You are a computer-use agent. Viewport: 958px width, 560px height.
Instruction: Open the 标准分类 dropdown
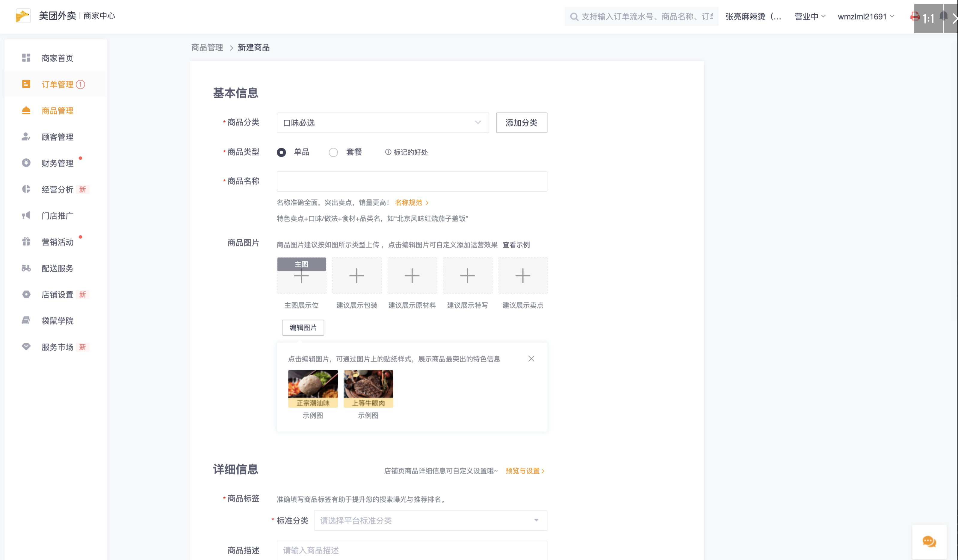pos(430,520)
